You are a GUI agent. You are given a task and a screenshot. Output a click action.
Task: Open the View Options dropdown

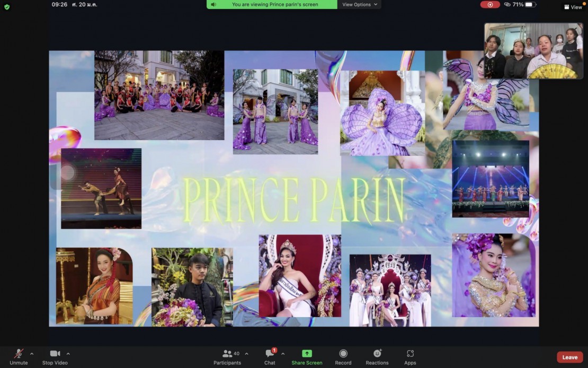[x=359, y=4]
